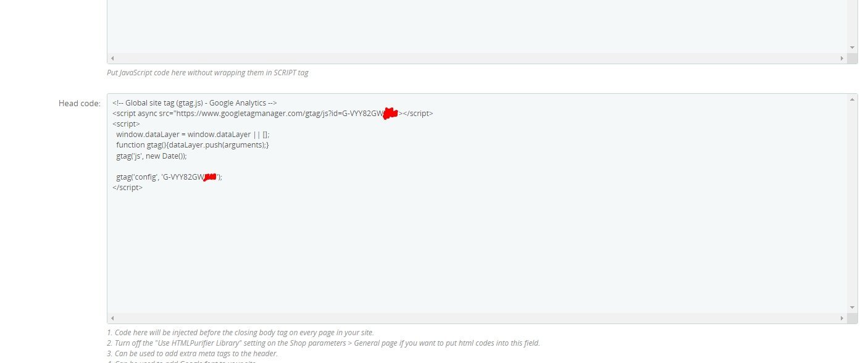868x363 pixels.
Task: Click the "gtag('config', 'G-VYY82GW" line
Action: pos(169,177)
